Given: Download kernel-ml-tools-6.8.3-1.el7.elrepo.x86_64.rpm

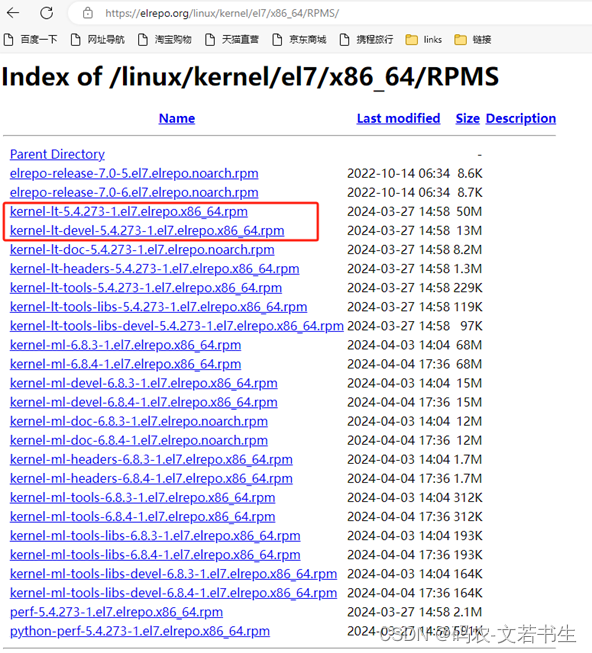Looking at the screenshot, I should (142, 498).
